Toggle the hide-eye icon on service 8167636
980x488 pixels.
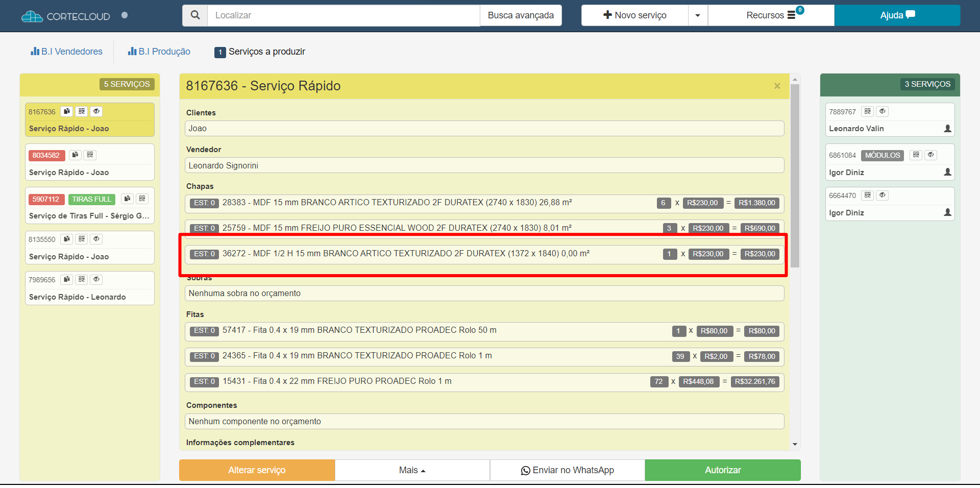tap(96, 111)
